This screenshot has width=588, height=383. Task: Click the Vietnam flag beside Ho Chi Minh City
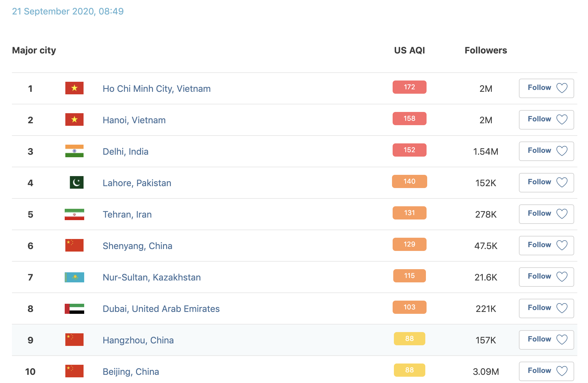pyautogui.click(x=74, y=88)
